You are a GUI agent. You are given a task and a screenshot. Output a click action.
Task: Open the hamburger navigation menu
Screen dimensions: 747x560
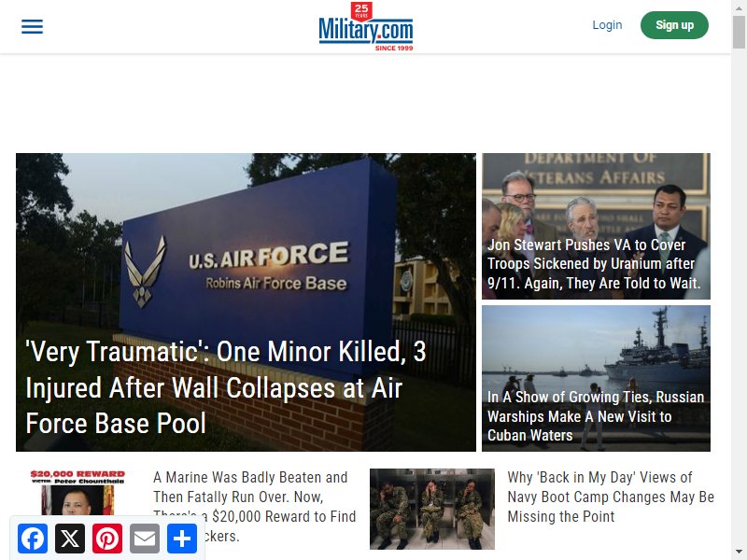coord(32,27)
